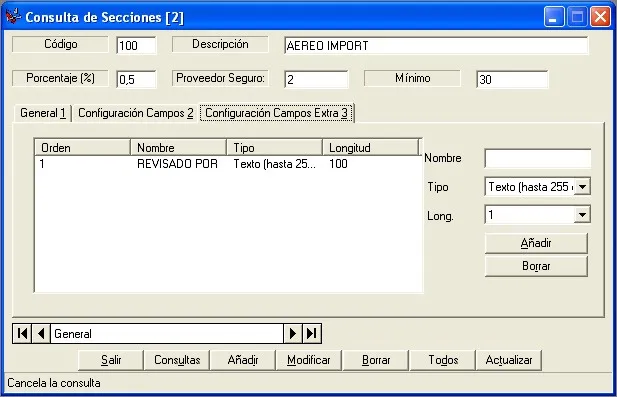Click the Proveedor Seguro field
The image size is (617, 397).
316,80
